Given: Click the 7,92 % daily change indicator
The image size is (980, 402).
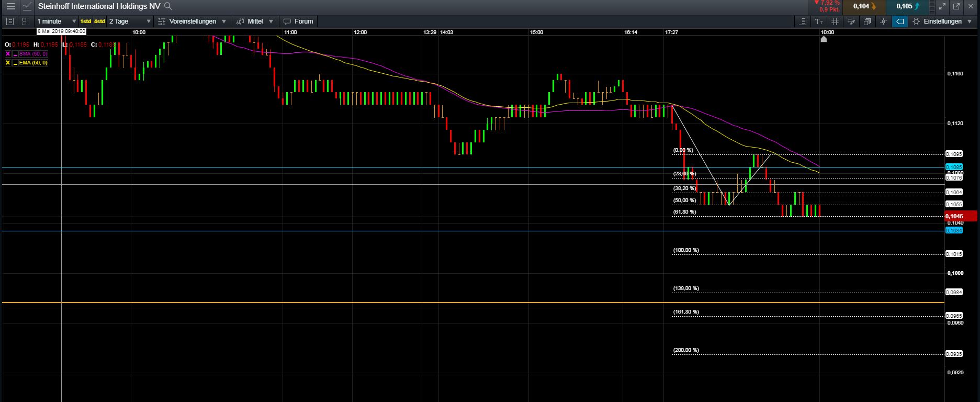Looking at the screenshot, I should click(x=827, y=3).
